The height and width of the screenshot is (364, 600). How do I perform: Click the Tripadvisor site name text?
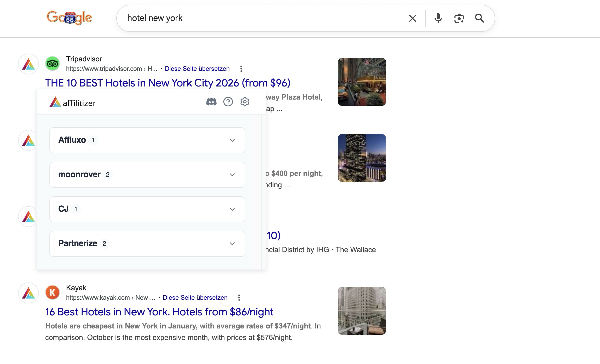[84, 59]
